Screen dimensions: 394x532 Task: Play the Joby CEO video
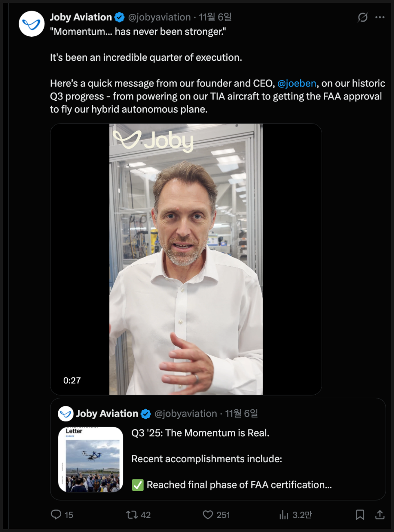186,259
